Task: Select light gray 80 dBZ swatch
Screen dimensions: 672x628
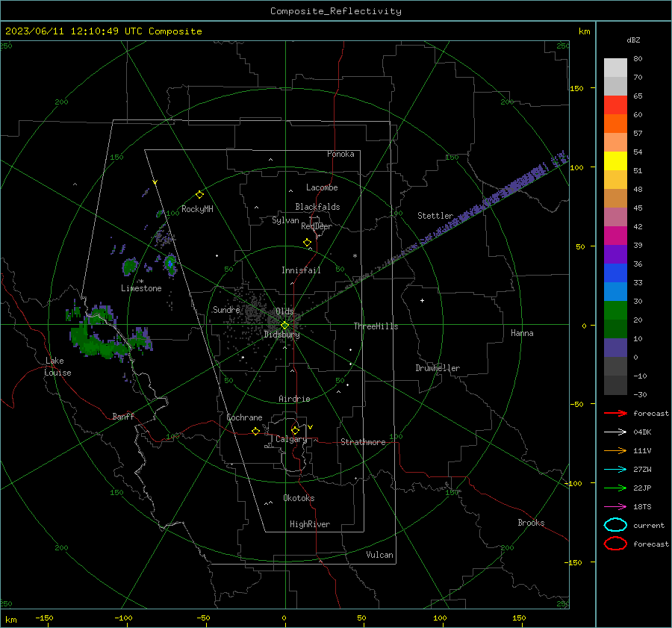Action: (615, 67)
